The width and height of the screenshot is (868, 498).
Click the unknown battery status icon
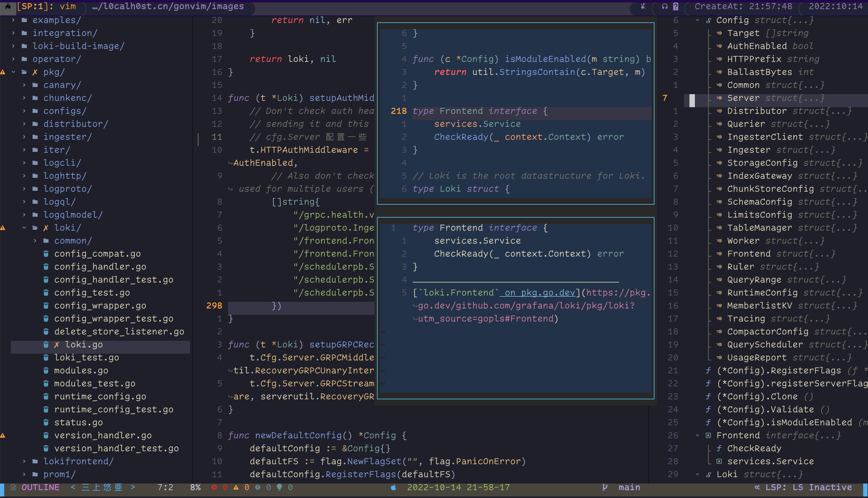click(676, 6)
